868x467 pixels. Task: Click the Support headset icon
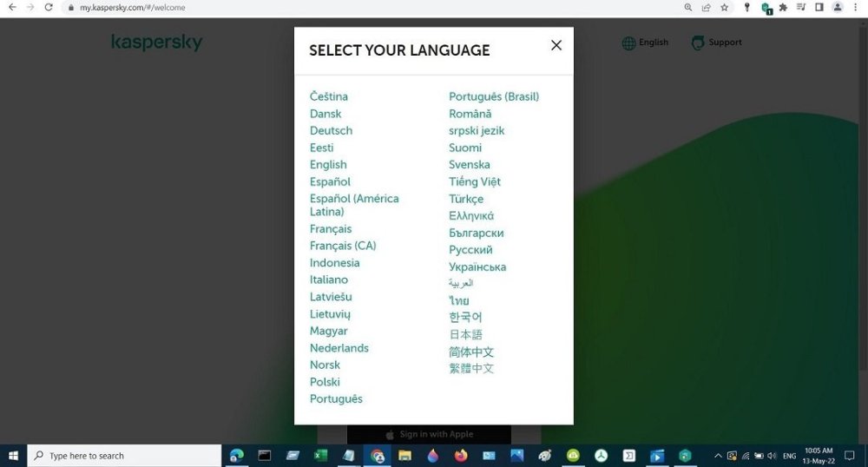pyautogui.click(x=698, y=43)
